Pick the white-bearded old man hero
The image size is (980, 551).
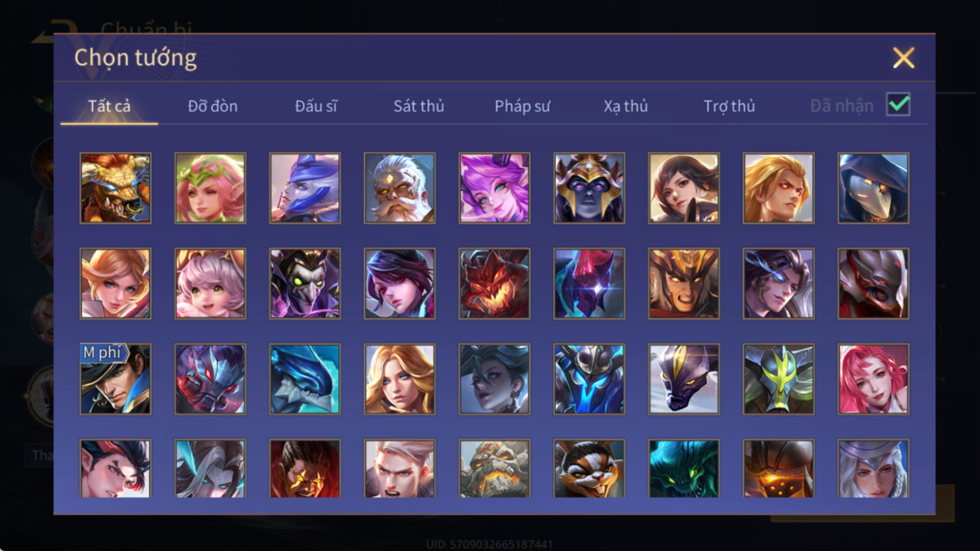[x=400, y=188]
